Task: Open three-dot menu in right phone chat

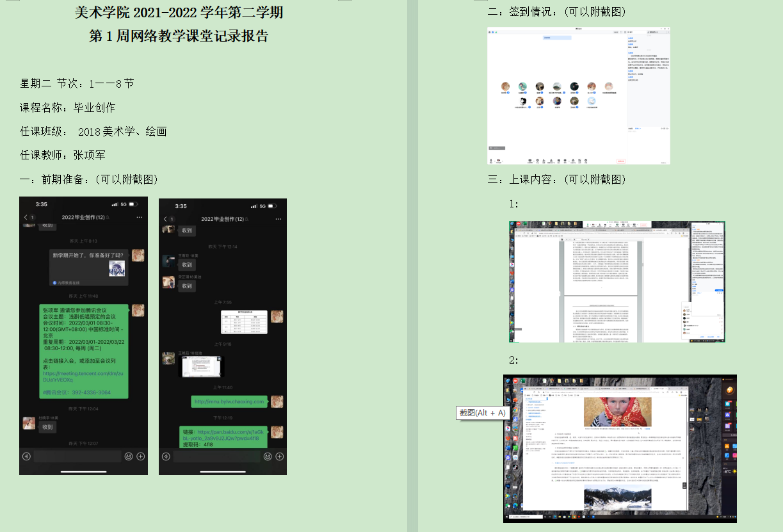Action: [x=278, y=219]
